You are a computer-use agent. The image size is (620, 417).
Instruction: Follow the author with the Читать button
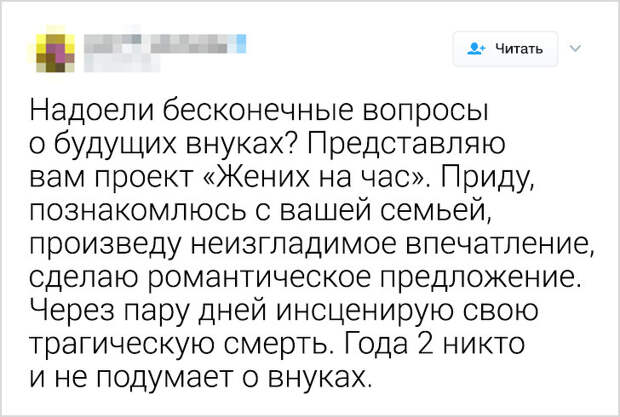tap(505, 49)
